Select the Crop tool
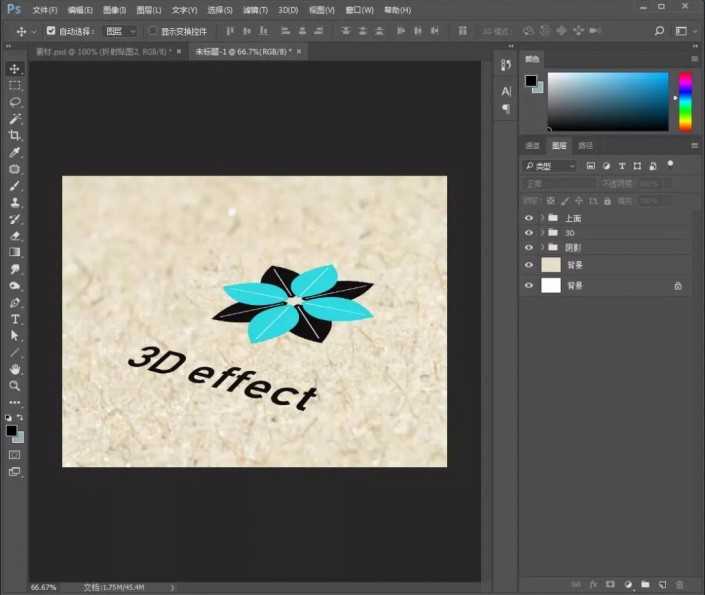Screen dimensions: 705x595 pyautogui.click(x=15, y=135)
